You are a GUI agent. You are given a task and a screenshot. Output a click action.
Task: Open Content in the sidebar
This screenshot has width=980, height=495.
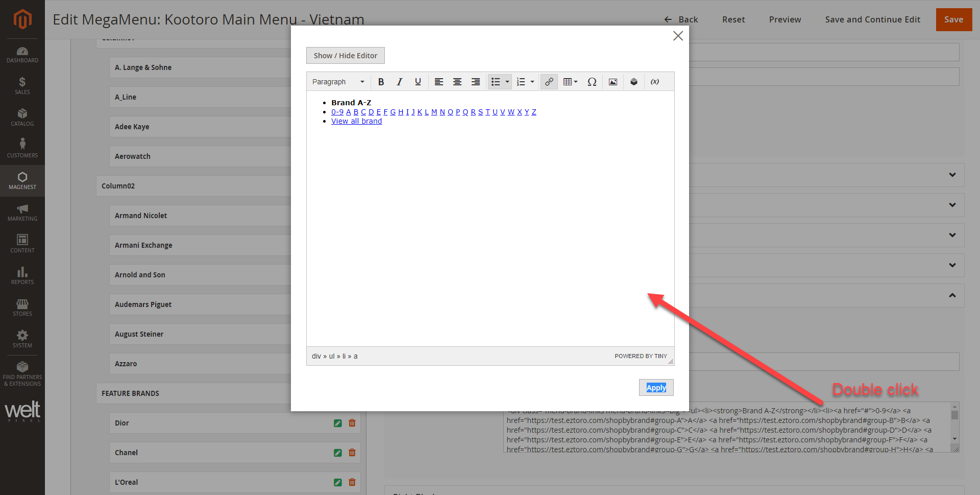(x=22, y=244)
